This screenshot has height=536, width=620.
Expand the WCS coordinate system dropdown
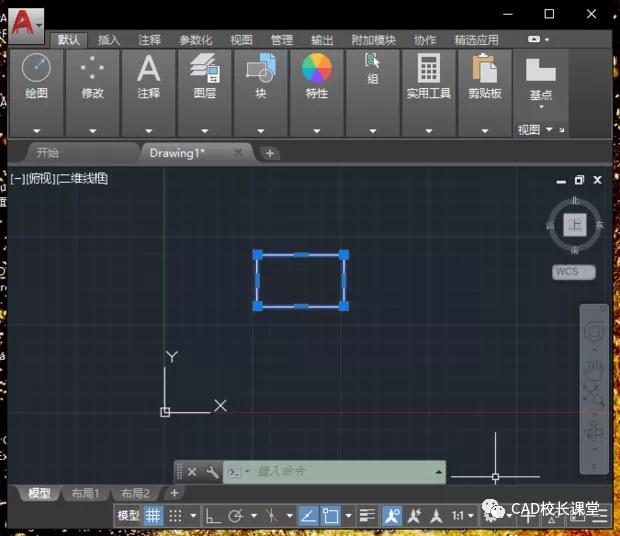(x=573, y=271)
